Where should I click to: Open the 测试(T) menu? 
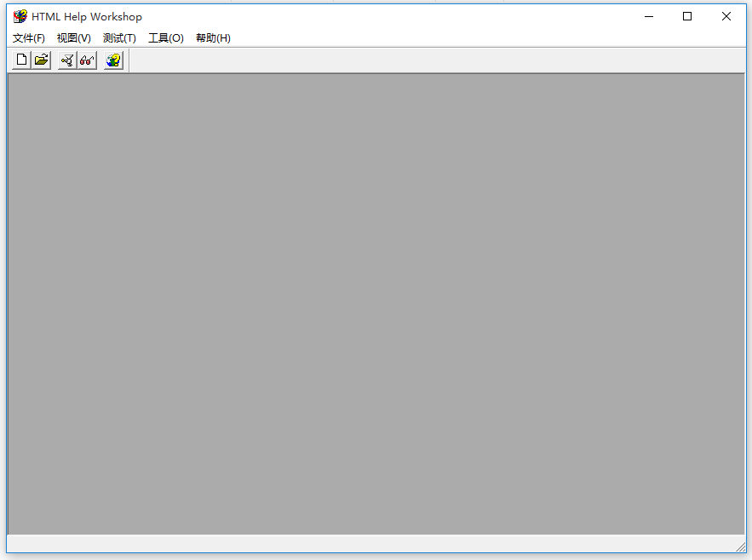click(x=119, y=37)
